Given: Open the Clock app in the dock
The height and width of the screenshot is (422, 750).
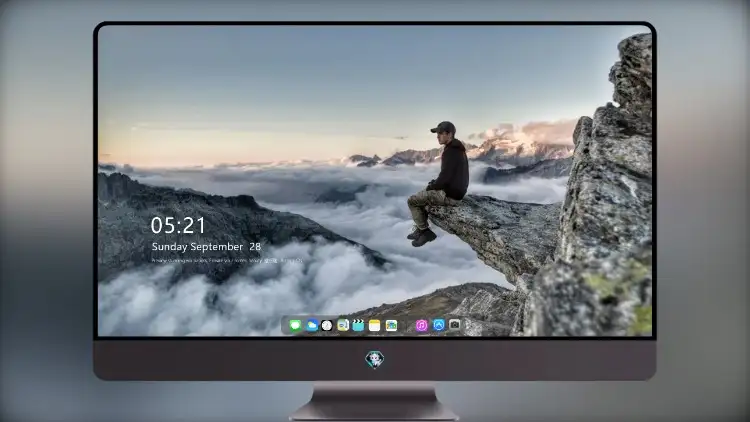Looking at the screenshot, I should click(x=327, y=325).
